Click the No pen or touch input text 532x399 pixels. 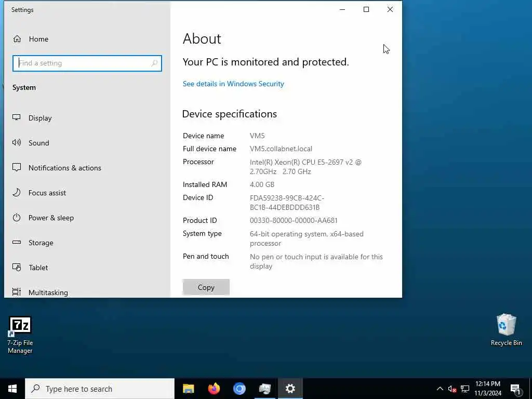pos(316,261)
